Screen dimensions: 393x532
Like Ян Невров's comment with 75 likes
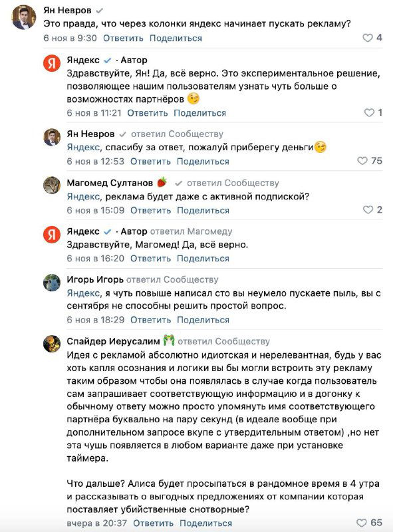[x=363, y=160]
